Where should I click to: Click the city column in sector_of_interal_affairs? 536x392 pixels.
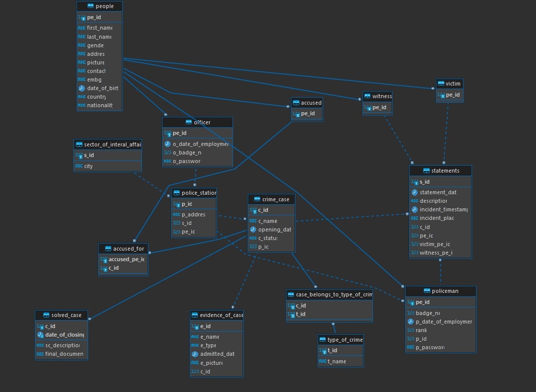tap(89, 166)
